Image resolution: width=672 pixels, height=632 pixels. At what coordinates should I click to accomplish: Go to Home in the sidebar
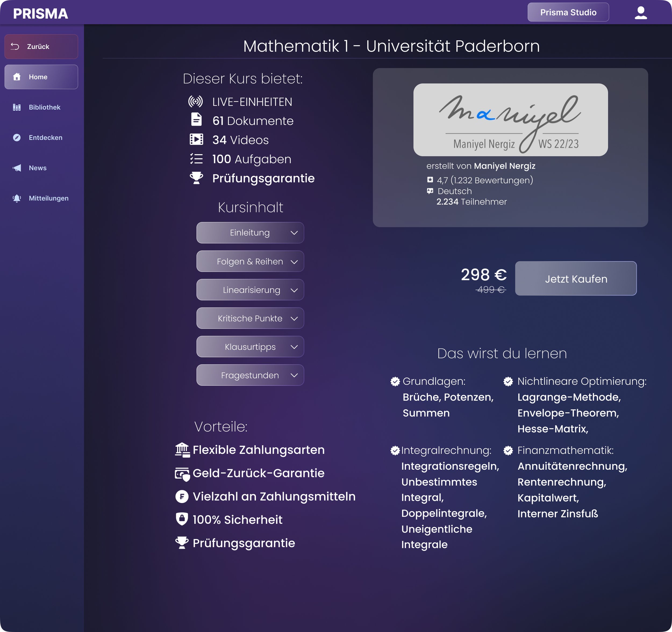tap(41, 77)
